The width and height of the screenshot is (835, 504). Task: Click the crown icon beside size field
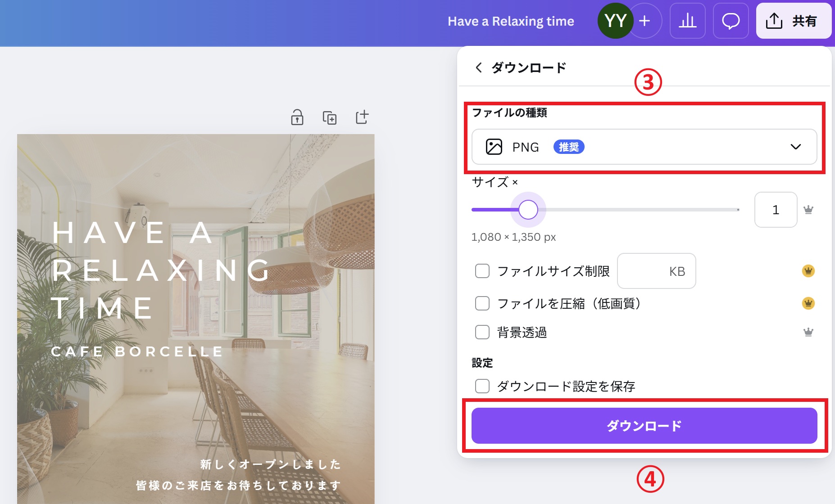point(808,210)
